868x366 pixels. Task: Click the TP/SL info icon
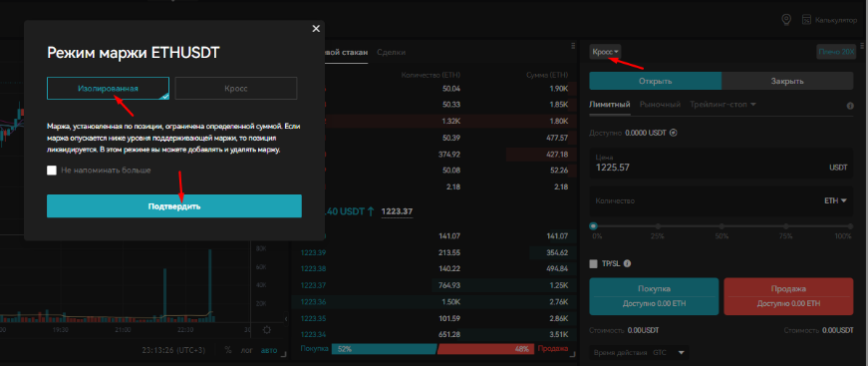(628, 264)
